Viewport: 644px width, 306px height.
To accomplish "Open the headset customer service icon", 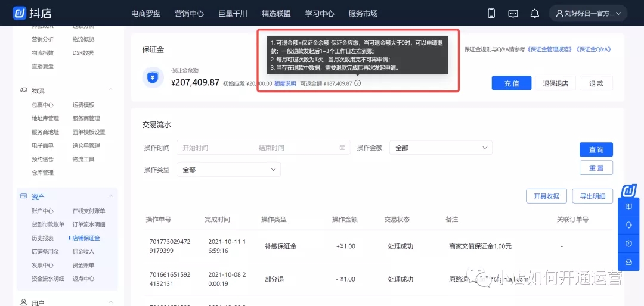I will 628,225.
